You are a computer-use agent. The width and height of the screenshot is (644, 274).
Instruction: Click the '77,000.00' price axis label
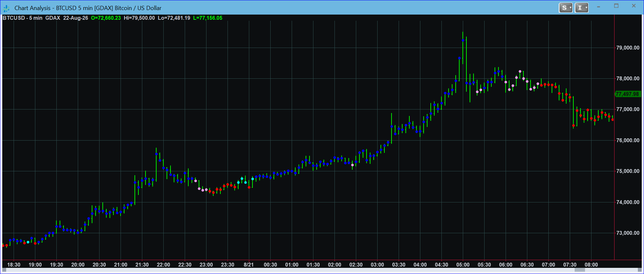[x=628, y=109]
